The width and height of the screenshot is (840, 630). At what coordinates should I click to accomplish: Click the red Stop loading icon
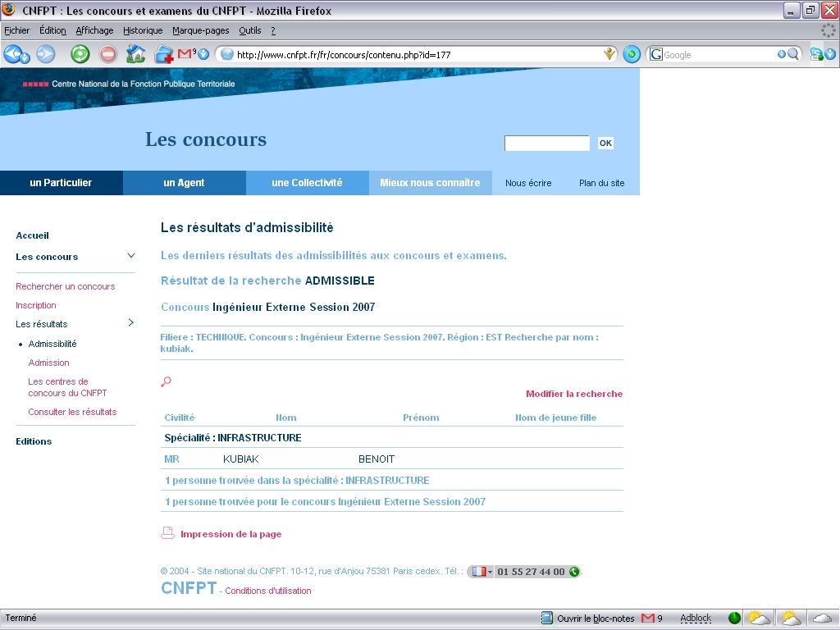pyautogui.click(x=108, y=54)
